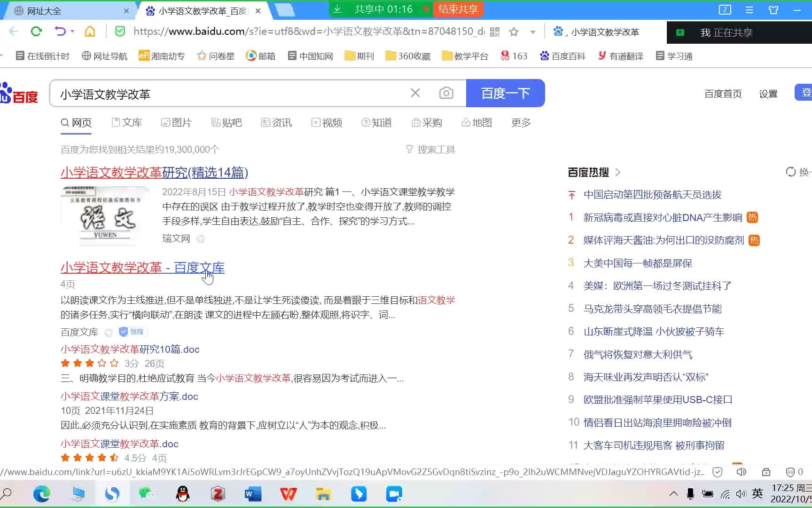Viewport: 812px width, 508px height.
Task: Open the QR code icon in address bar
Action: tap(494, 32)
